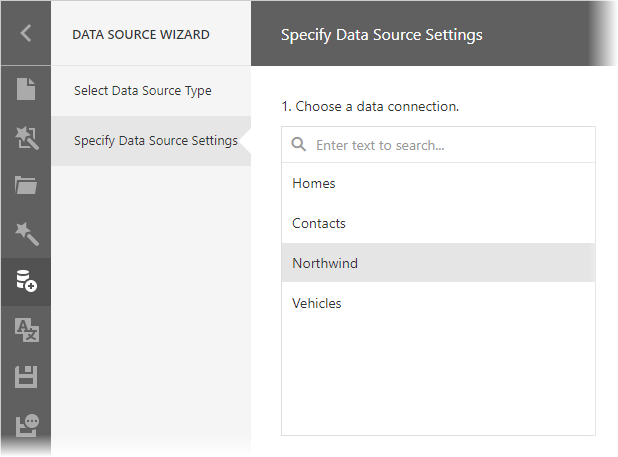
Task: Go to Select Data Source Type step
Action: click(143, 91)
